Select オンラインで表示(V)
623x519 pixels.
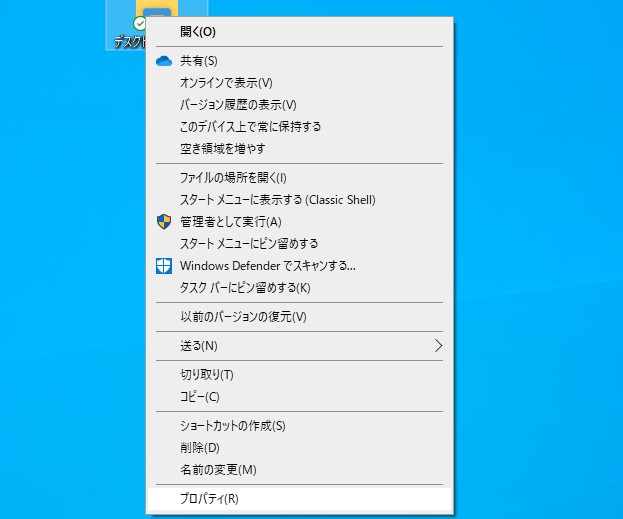coord(226,83)
